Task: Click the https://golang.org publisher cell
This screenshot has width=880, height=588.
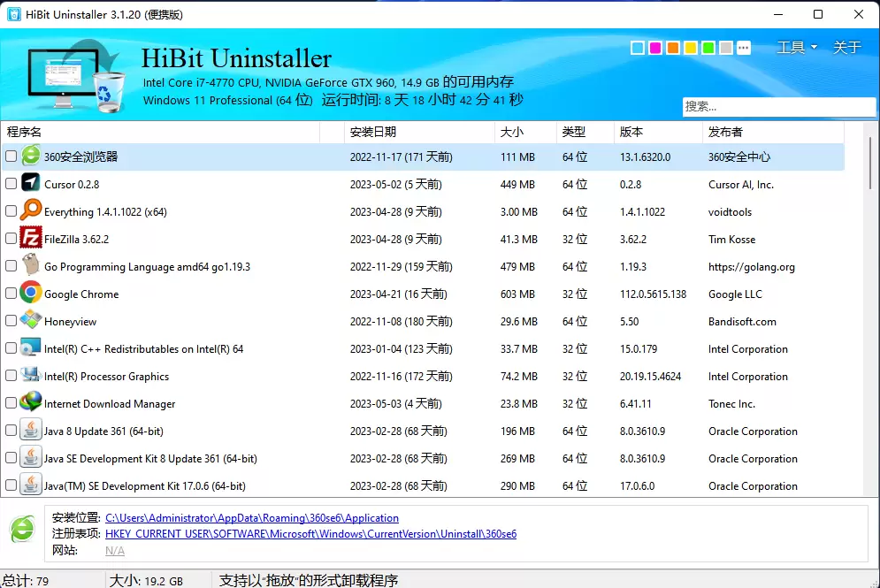Action: click(x=752, y=267)
